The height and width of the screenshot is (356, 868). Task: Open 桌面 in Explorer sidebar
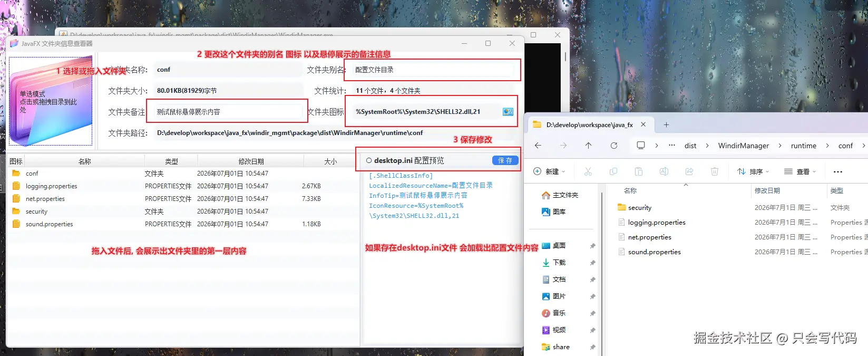click(553, 246)
